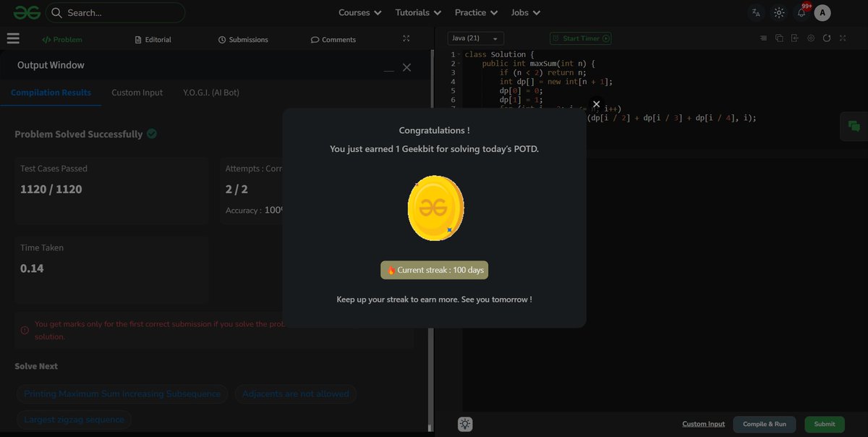
Task: Expand the Practice menu
Action: (x=476, y=12)
